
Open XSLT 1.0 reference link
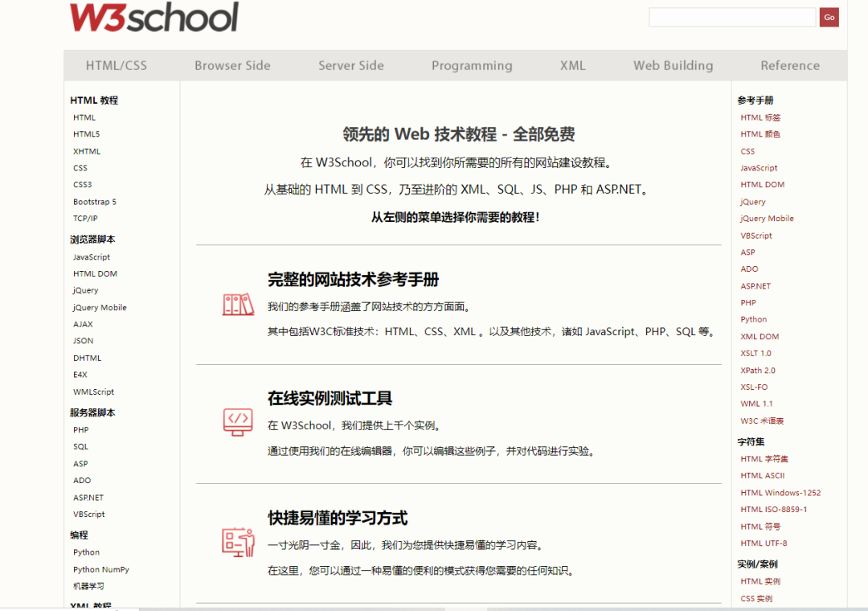(x=755, y=353)
